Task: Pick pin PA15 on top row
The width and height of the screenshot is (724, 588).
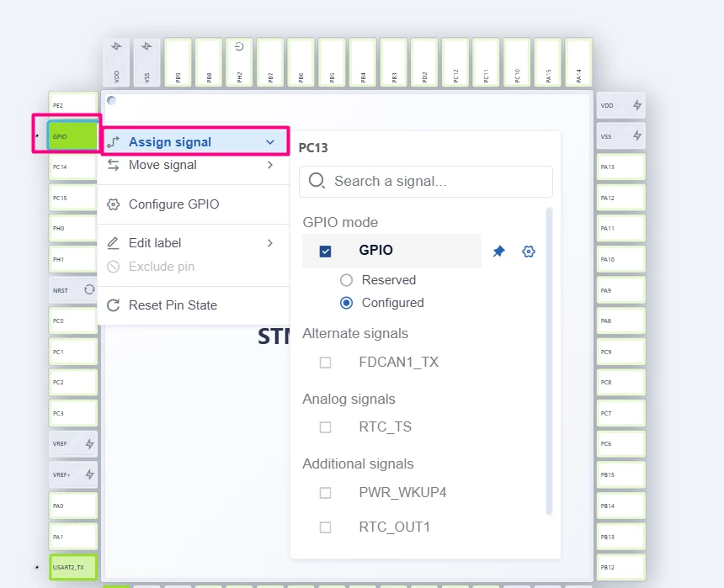Action: coord(548,62)
